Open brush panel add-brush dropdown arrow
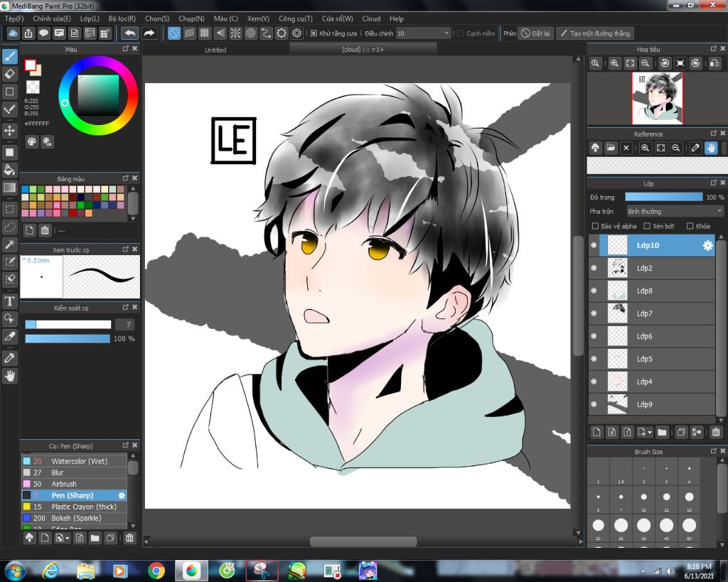The image size is (728, 582). click(68, 539)
